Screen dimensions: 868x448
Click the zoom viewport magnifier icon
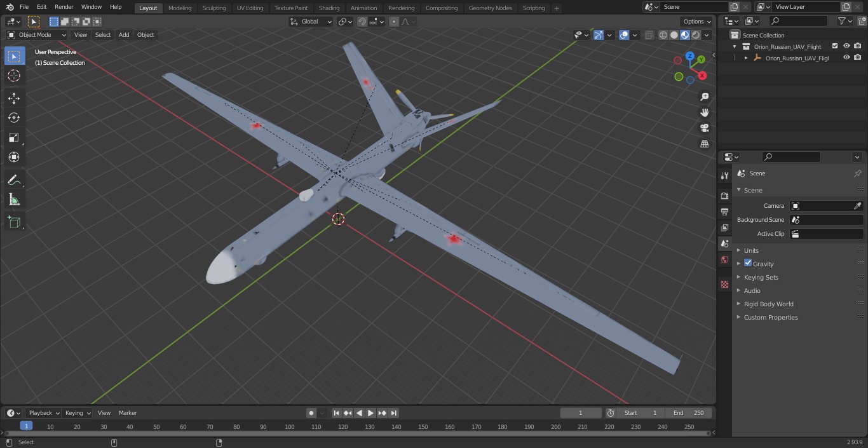point(704,97)
